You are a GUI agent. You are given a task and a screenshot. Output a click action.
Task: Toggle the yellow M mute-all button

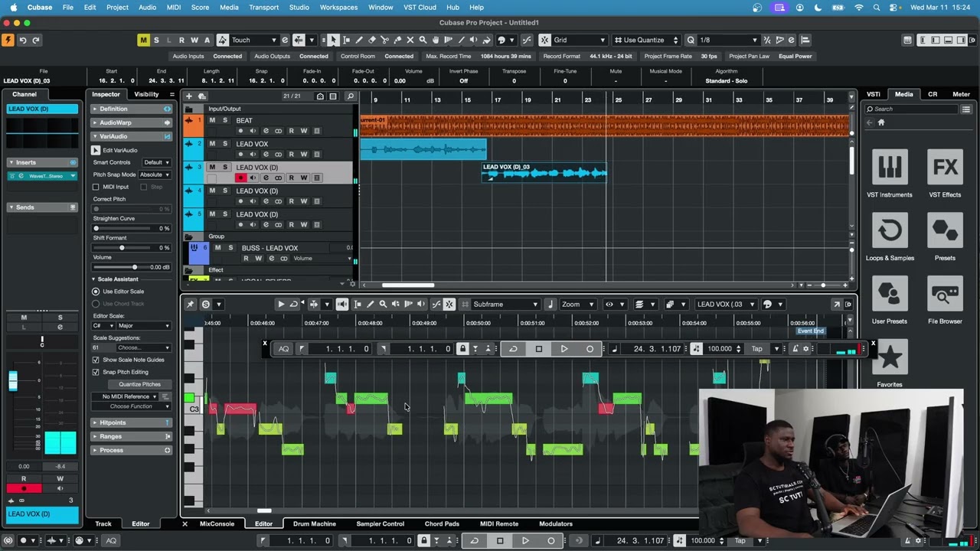point(143,40)
